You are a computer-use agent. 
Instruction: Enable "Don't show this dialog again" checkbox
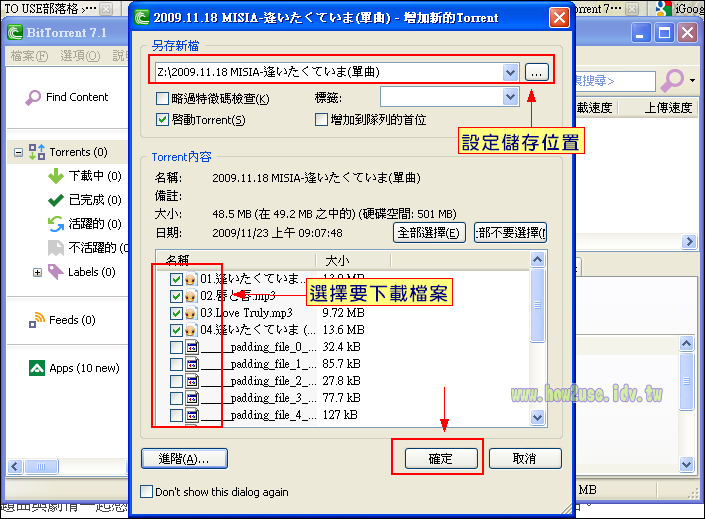click(x=148, y=492)
